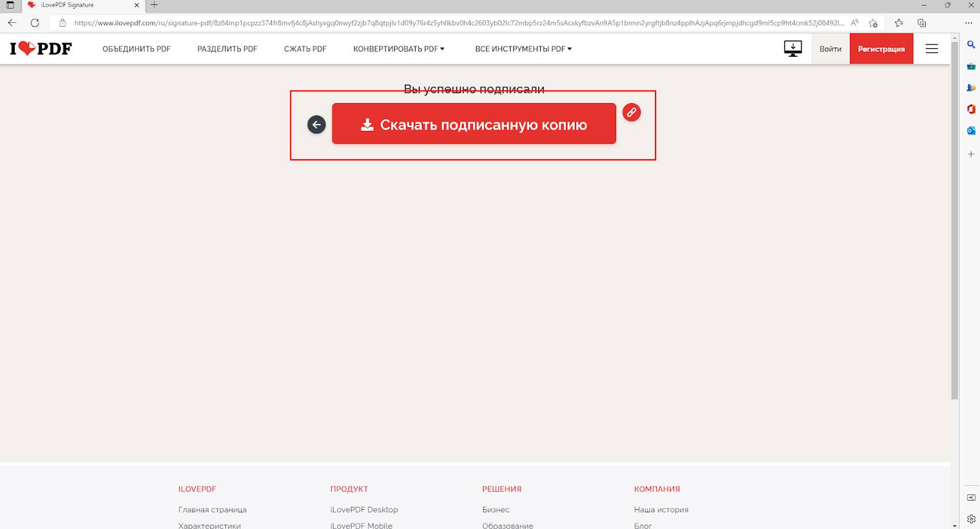The width and height of the screenshot is (980, 529).
Task: Add a sidebar app with plus
Action: 971,154
